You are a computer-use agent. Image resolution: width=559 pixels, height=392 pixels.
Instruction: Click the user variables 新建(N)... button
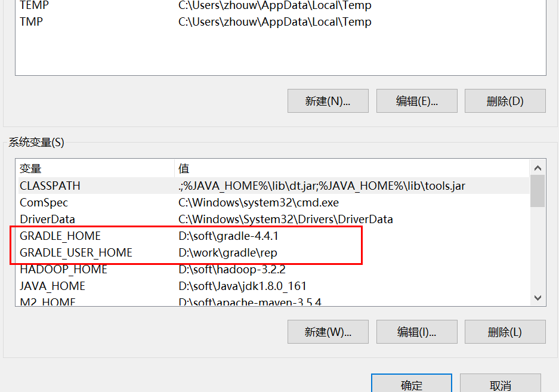tap(328, 101)
